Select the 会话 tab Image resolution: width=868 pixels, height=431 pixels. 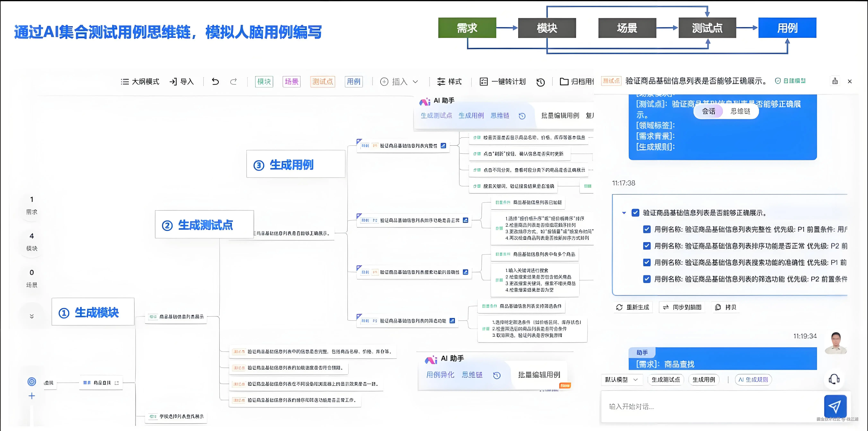(708, 111)
